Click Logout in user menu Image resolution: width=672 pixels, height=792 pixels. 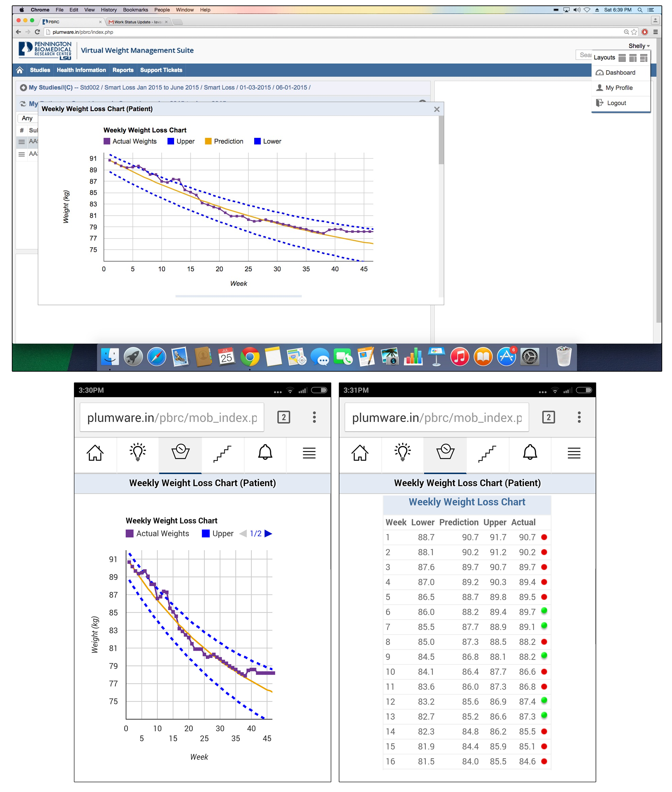[x=616, y=103]
